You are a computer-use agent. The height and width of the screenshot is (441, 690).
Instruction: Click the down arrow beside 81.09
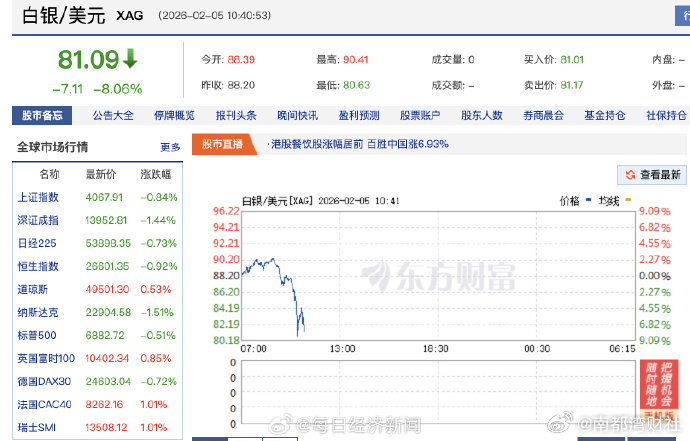[x=130, y=59]
